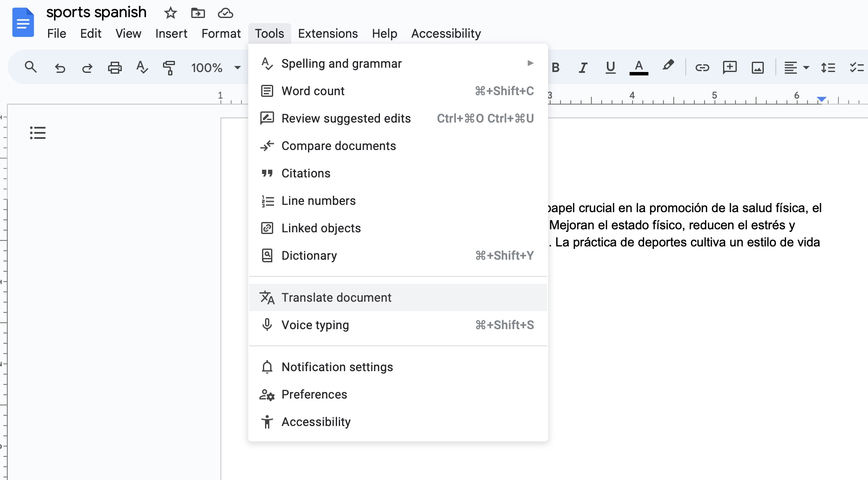
Task: Click the search menus magnifier icon
Action: (30, 67)
